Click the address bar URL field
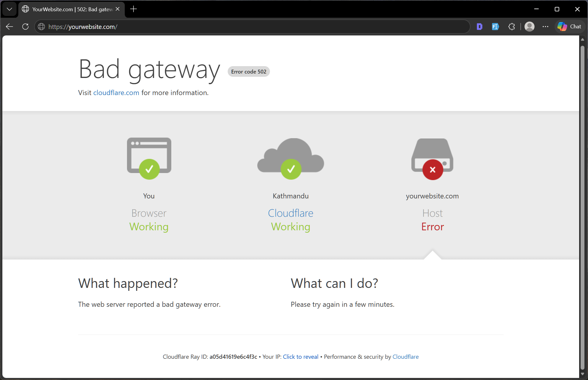 (253, 27)
